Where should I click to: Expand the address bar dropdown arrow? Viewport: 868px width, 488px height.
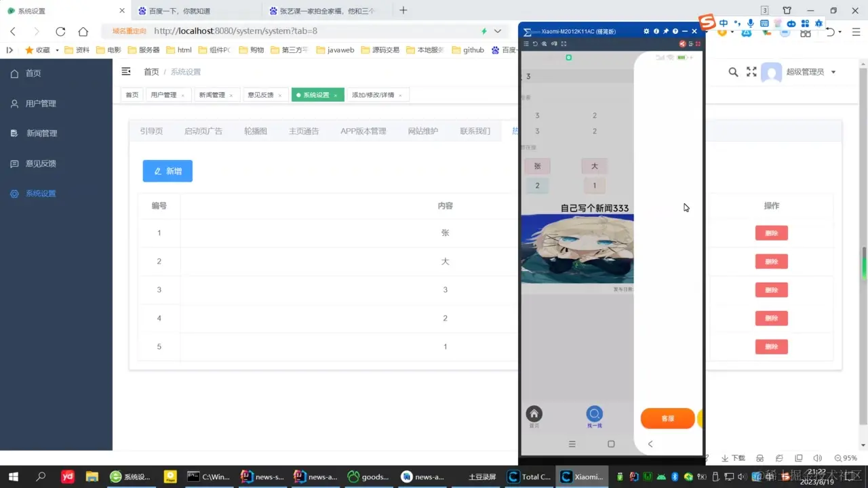[498, 31]
